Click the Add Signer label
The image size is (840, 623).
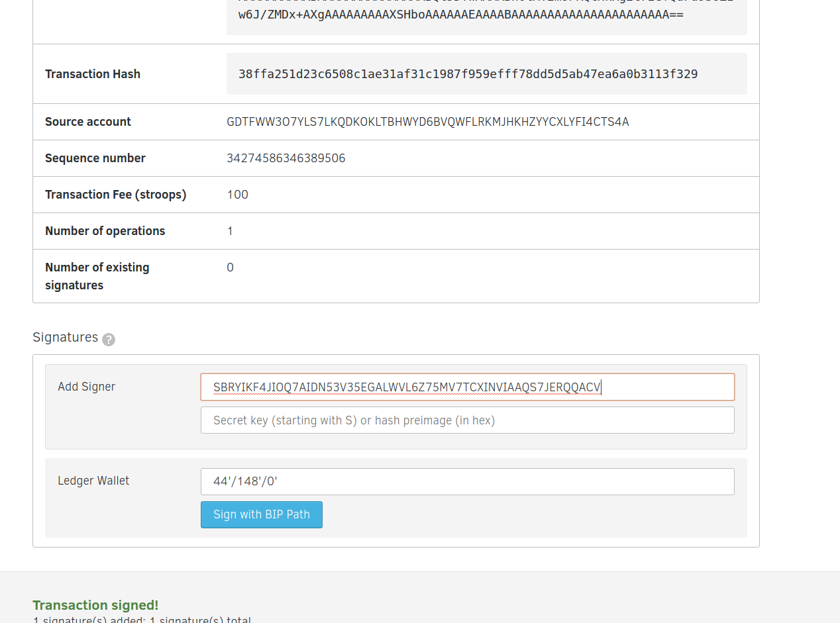[86, 387]
